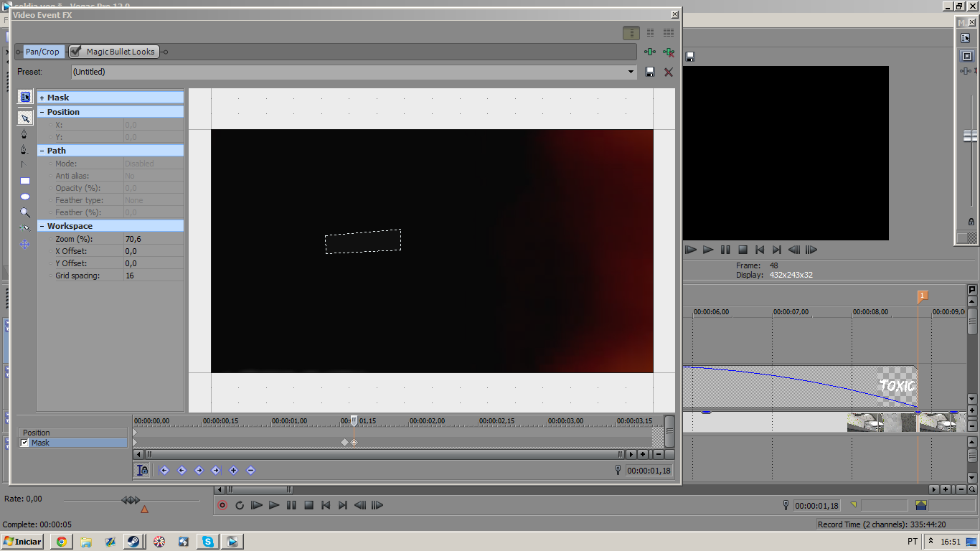Viewport: 980px width, 551px height.
Task: Toggle the show properties icon above the tools
Action: coord(25,97)
